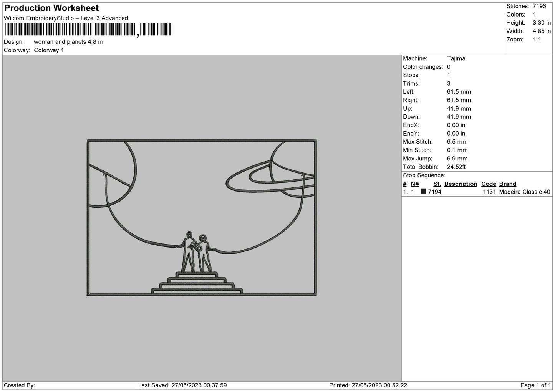This screenshot has height=392, width=555.
Task: Select design name 'woman and planets 4,8 in'
Action: point(68,42)
